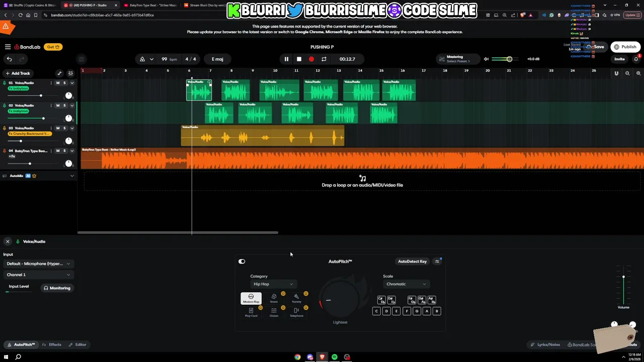
Task: Select the PUSHING P - Studio browser tab
Action: (x=91, y=5)
